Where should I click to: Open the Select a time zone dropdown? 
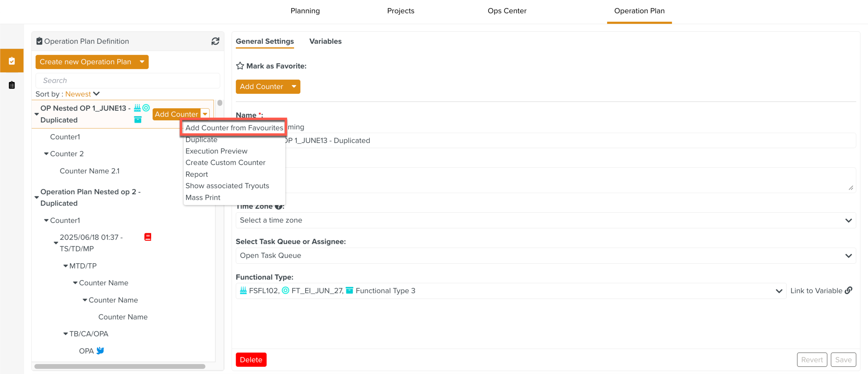[545, 221]
